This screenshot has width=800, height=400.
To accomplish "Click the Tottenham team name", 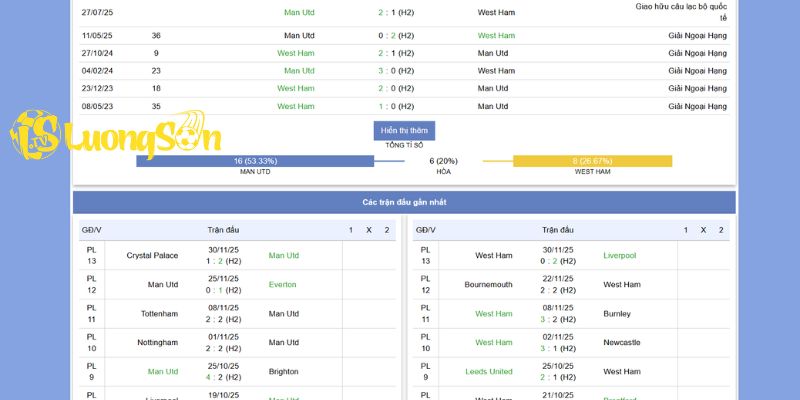I will click(159, 313).
